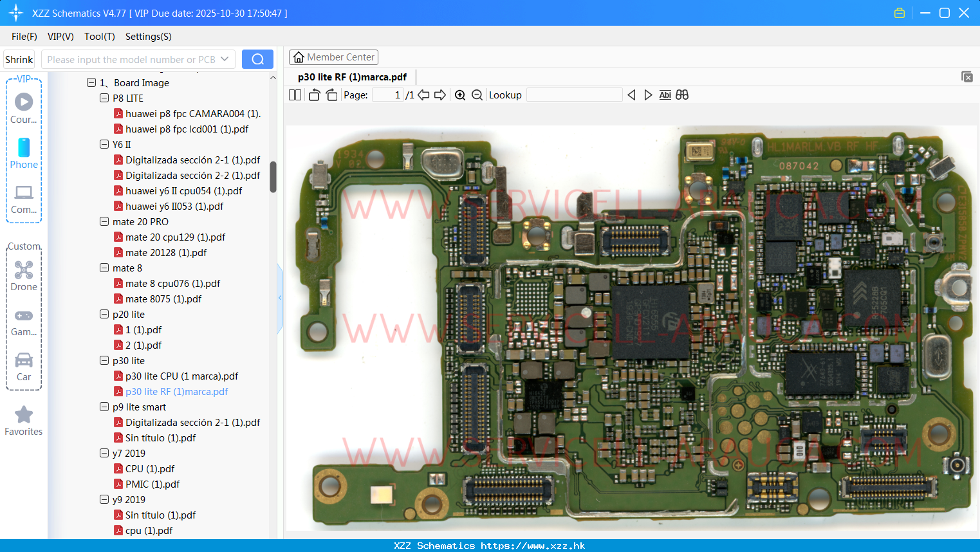Find previous lookup result
Viewport: 980px width, 552px height.
(x=631, y=95)
